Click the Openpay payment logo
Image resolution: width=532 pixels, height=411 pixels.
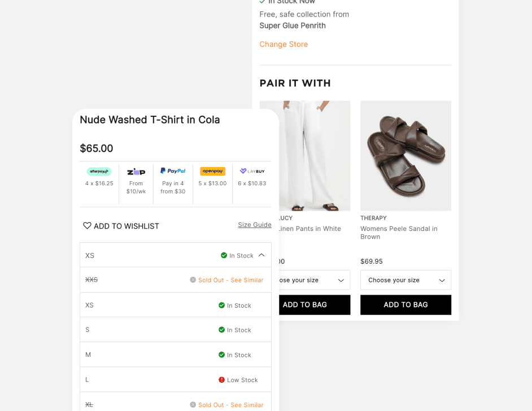coord(213,171)
